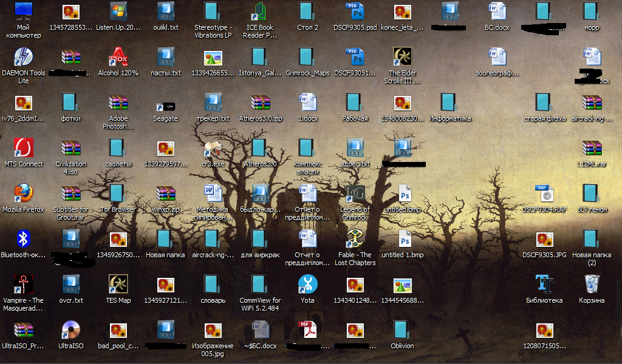Select the Yota shortcut icon
622x364 pixels.
pyautogui.click(x=307, y=285)
